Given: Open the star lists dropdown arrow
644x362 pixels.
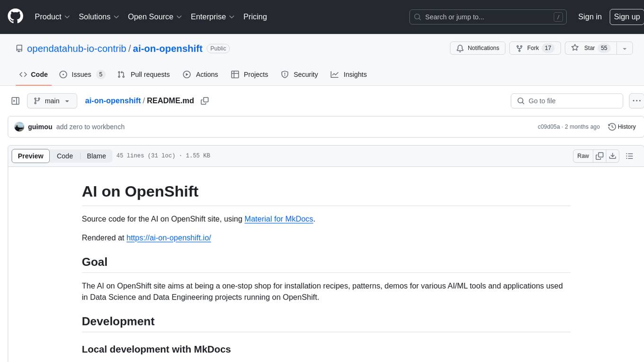Looking at the screenshot, I should (x=625, y=48).
